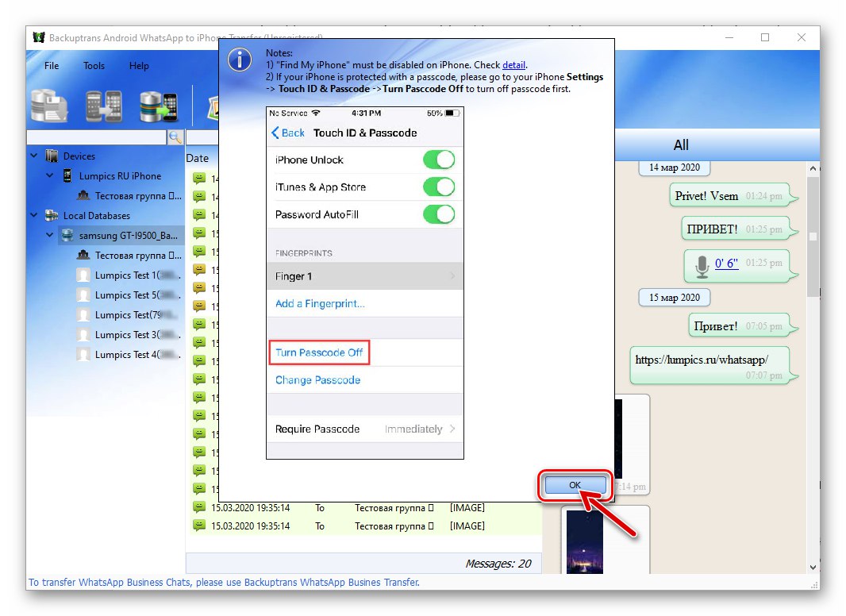846x616 pixels.
Task: Click the database-to-phone restore toolbar icon
Action: click(x=158, y=106)
